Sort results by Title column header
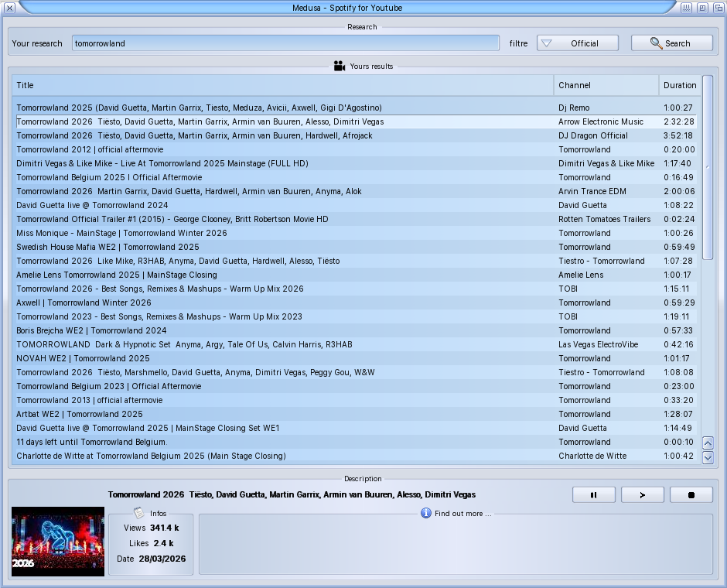Image resolution: width=727 pixels, height=588 pixels. 282,85
